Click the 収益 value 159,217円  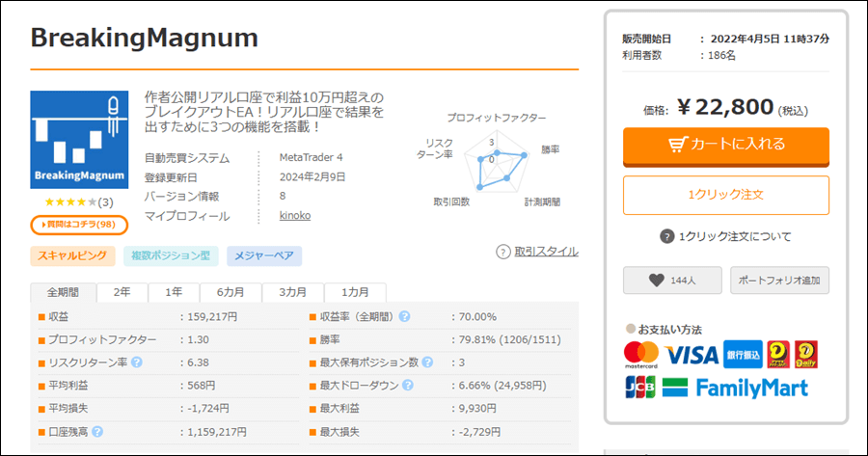212,316
